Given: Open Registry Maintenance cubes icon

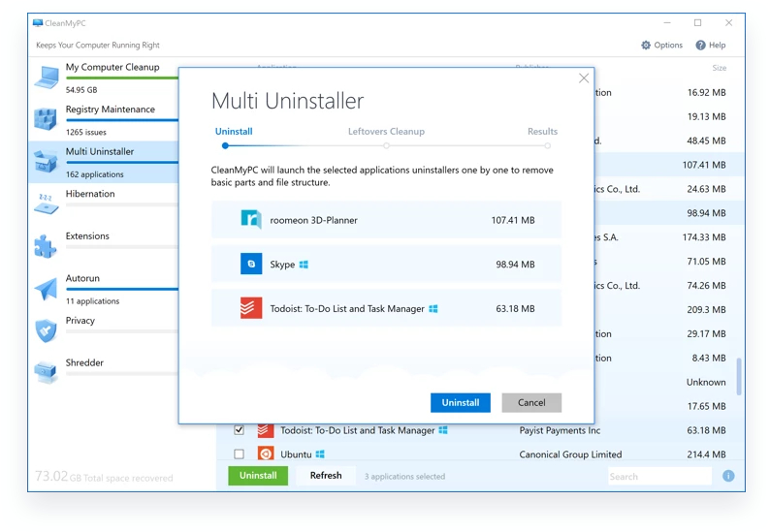Looking at the screenshot, I should (46, 119).
